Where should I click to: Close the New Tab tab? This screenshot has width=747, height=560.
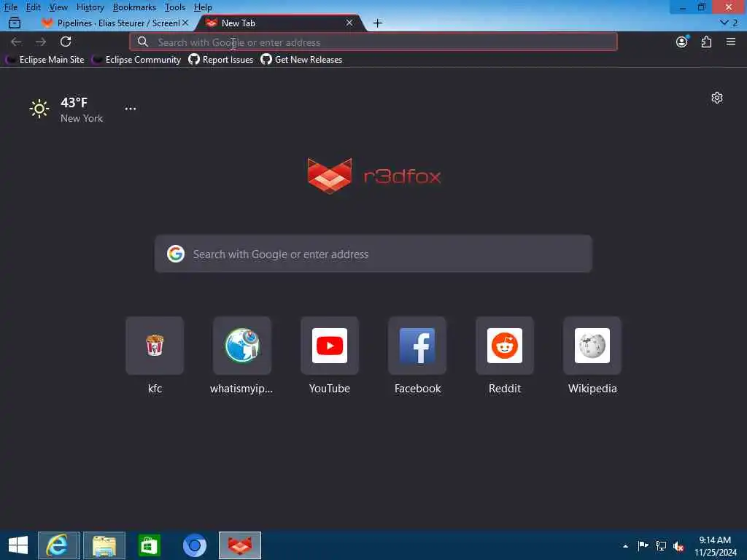[x=349, y=23]
